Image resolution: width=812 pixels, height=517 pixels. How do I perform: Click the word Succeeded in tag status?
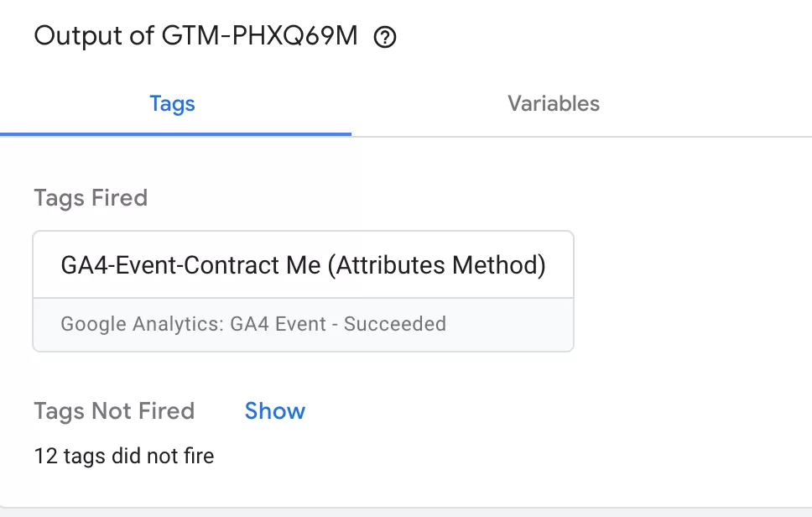[x=395, y=324]
